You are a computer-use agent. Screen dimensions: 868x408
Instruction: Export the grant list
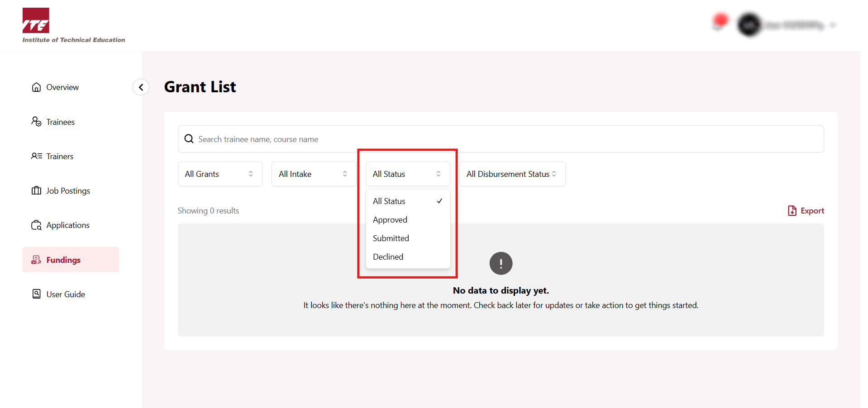point(806,211)
